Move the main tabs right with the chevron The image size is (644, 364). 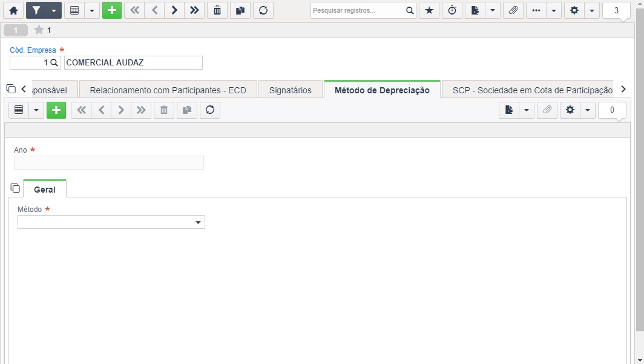[x=623, y=89]
